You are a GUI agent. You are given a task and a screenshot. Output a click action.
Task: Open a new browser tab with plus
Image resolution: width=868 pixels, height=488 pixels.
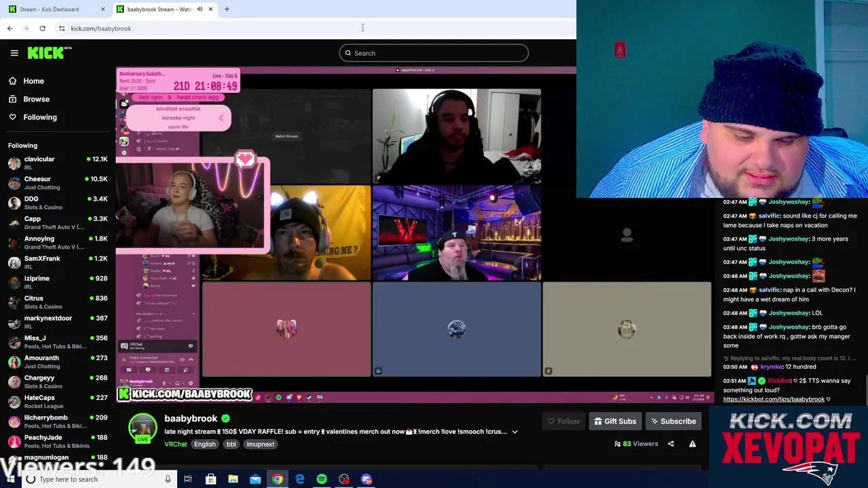pyautogui.click(x=226, y=9)
